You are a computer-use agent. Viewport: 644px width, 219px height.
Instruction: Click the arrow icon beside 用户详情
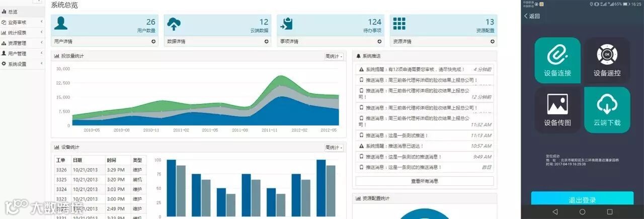coord(153,42)
